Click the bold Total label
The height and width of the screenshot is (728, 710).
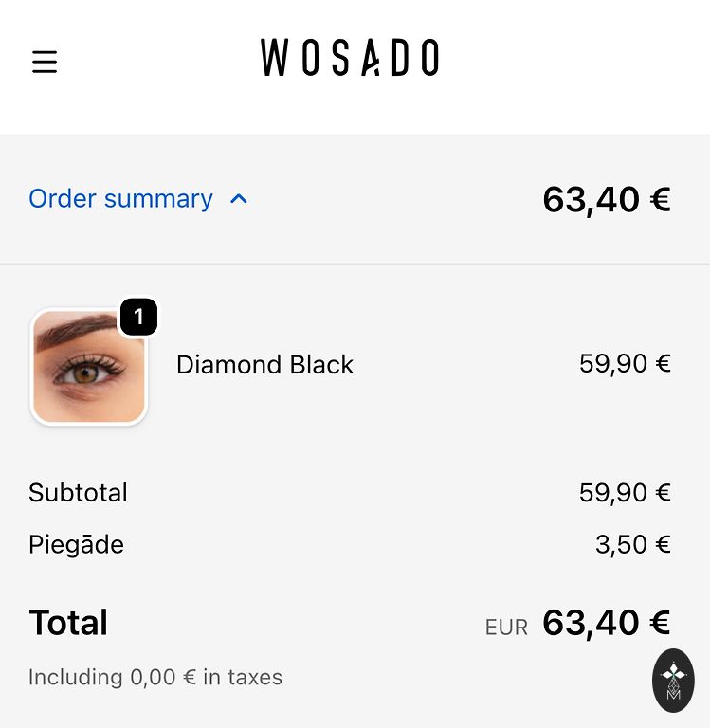(x=68, y=623)
